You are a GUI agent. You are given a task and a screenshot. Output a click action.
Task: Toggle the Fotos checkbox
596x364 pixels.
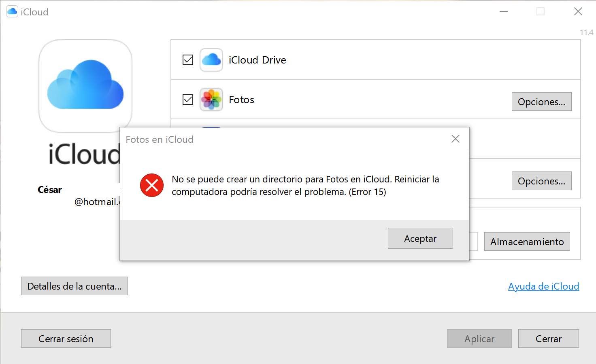click(x=188, y=99)
